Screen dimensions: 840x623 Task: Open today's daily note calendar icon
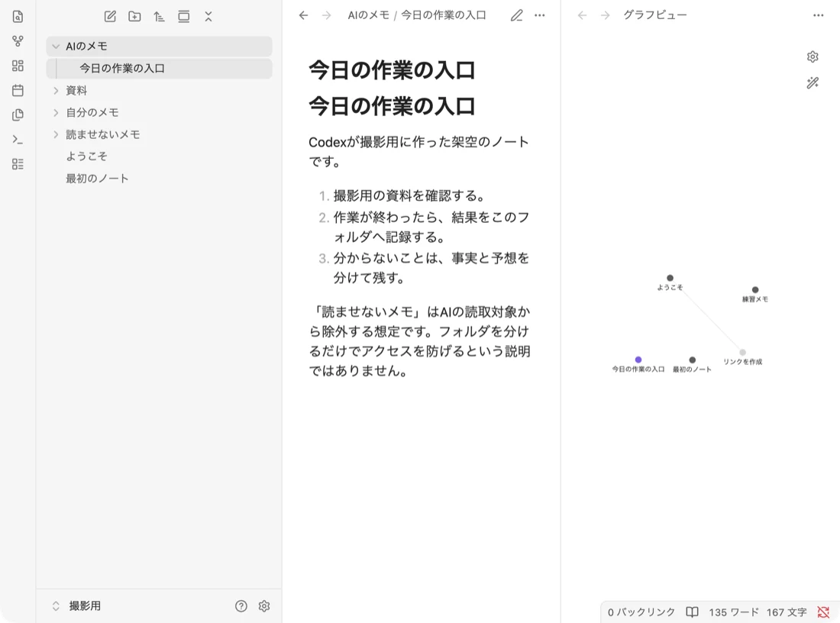[x=18, y=90]
